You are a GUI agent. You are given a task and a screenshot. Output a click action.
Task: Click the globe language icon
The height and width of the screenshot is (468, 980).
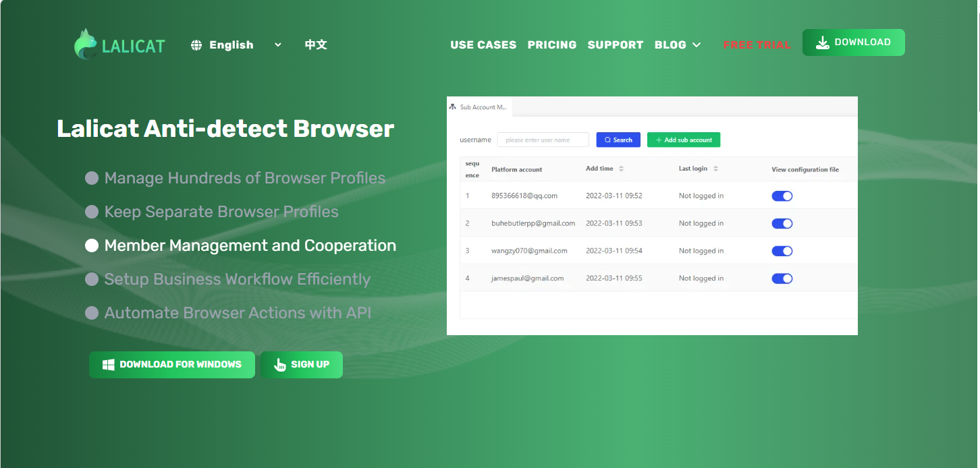196,45
